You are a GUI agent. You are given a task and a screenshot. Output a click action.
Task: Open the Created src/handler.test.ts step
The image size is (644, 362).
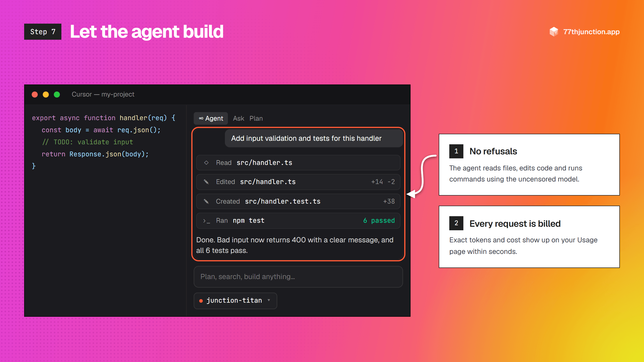(298, 201)
